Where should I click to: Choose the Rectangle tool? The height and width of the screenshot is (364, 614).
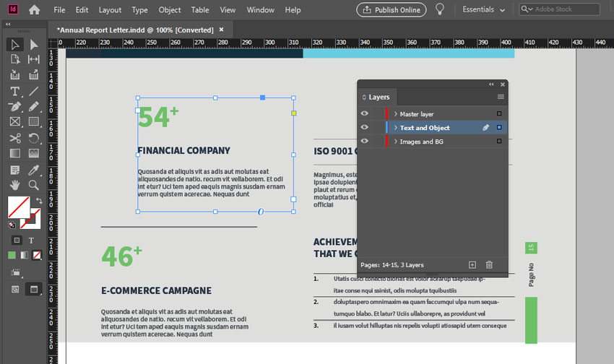[x=34, y=122]
